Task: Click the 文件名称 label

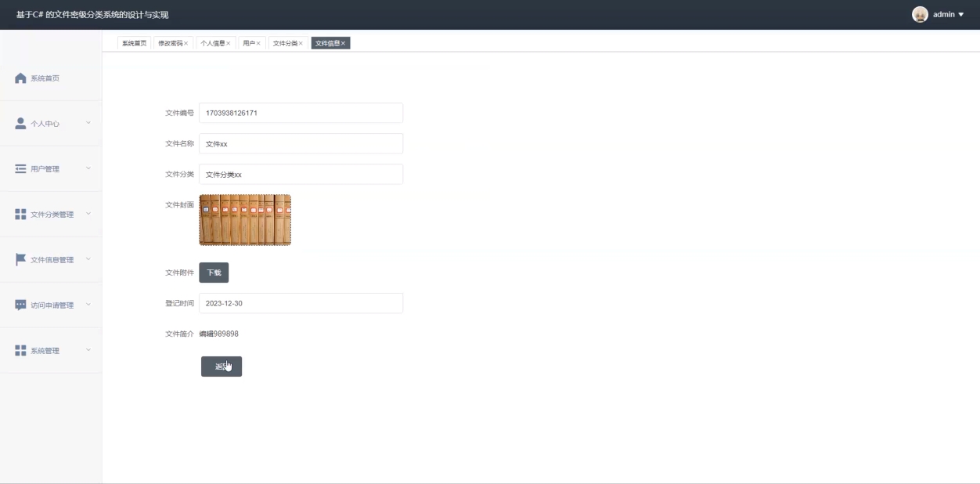Action: click(179, 143)
